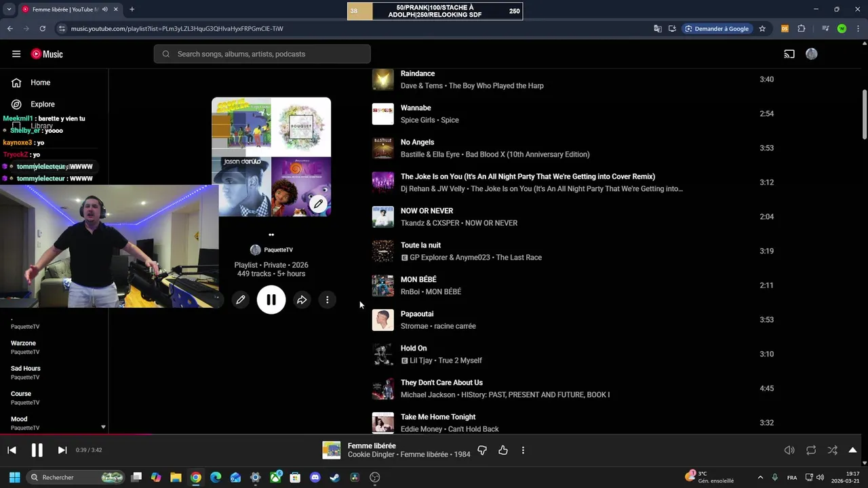
Task: Cast to a device icon
Action: coord(789,54)
